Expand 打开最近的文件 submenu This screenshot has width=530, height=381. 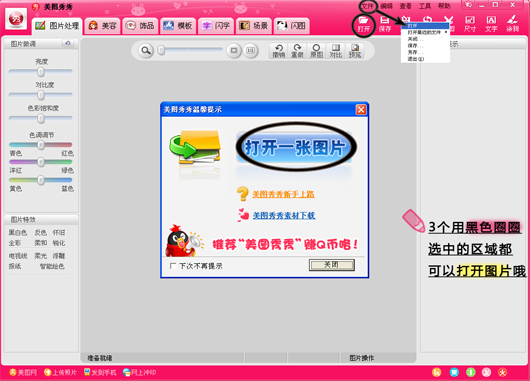point(425,32)
